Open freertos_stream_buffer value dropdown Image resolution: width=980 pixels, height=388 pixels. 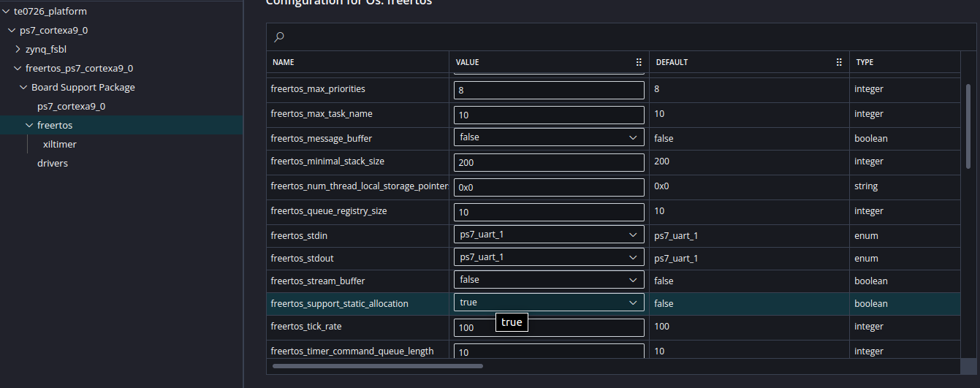(549, 280)
